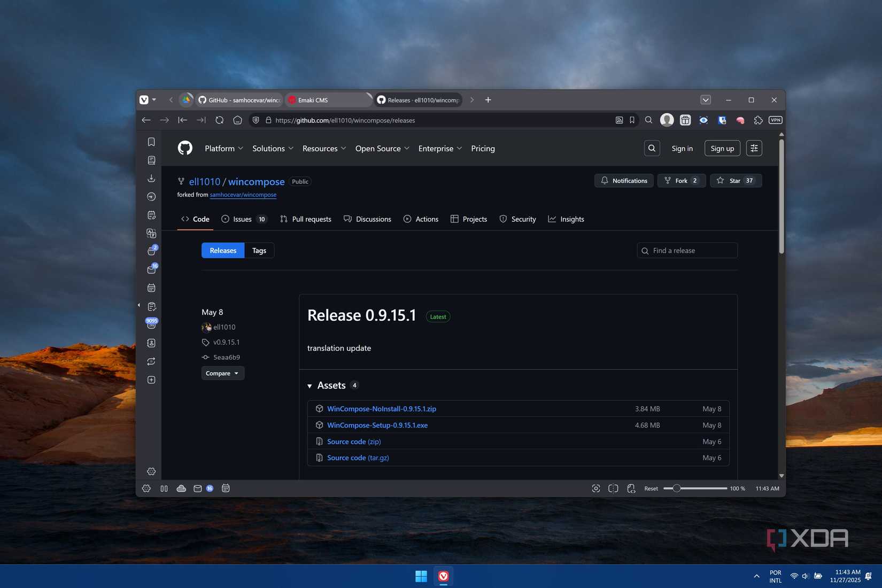
Task: Adjust the page zoom slider
Action: pos(677,489)
